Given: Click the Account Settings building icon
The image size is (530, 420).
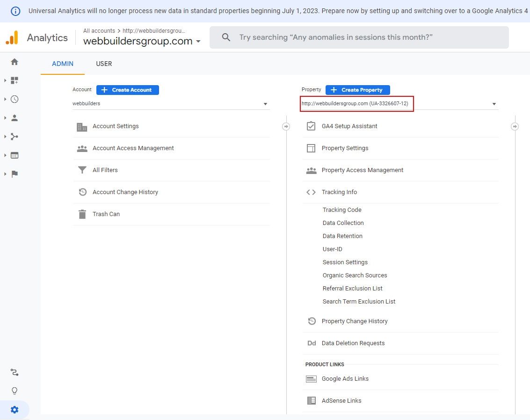Looking at the screenshot, I should coord(82,127).
